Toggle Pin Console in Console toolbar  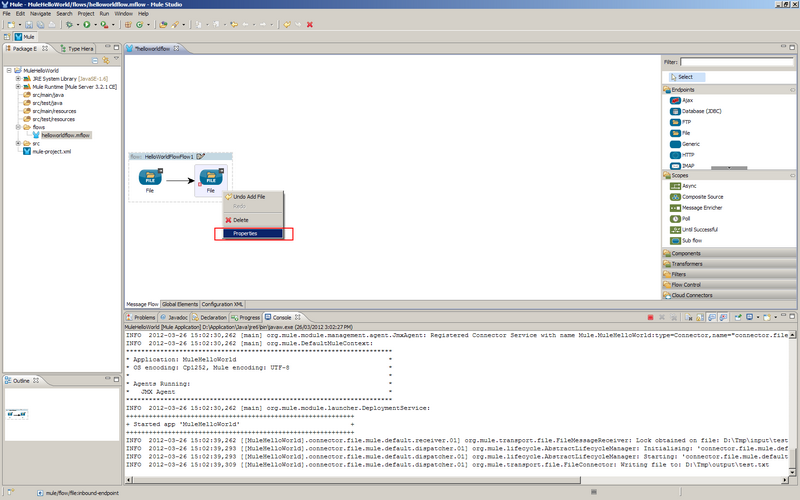[738, 317]
